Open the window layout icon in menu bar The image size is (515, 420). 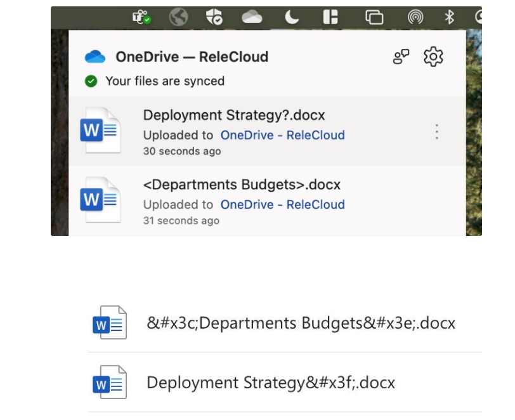[x=330, y=18]
